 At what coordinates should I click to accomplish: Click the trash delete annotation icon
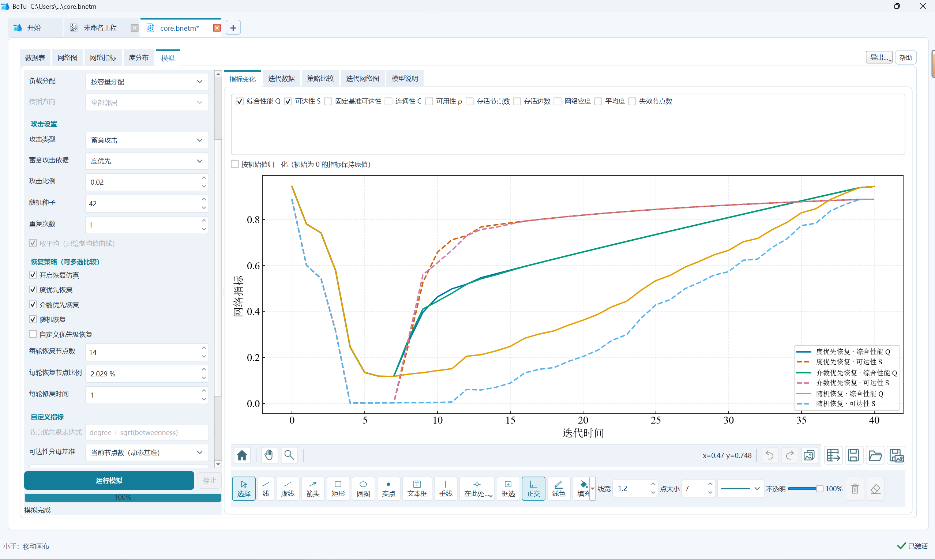pos(855,489)
